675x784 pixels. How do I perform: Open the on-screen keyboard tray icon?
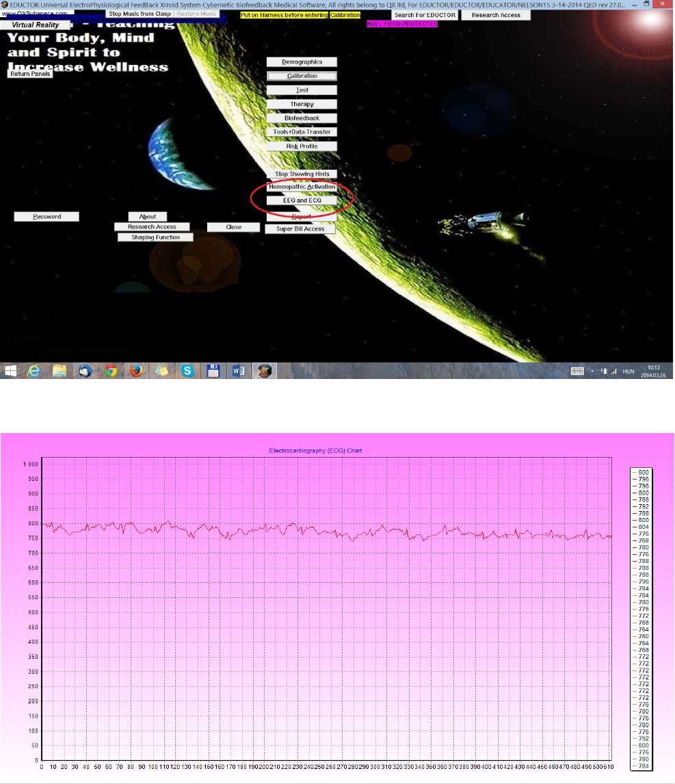[577, 371]
